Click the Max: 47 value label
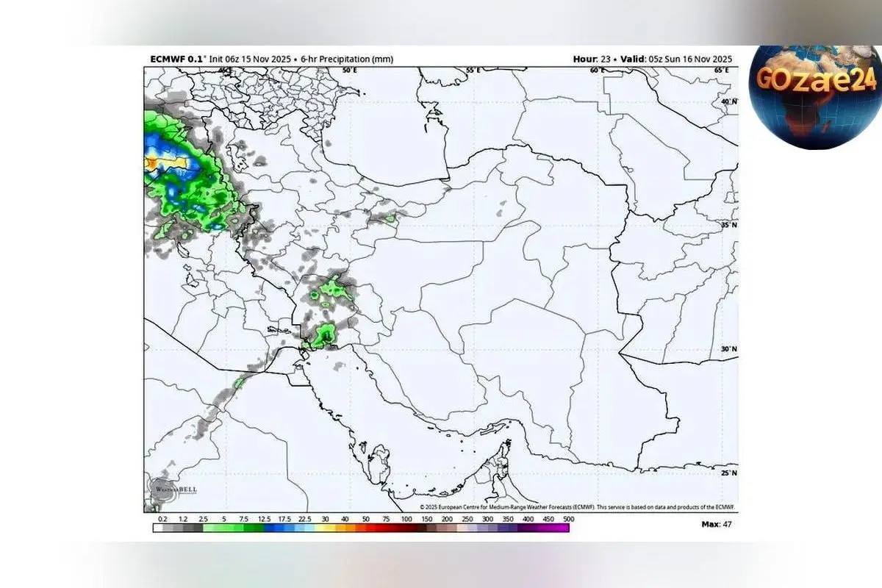 click(717, 524)
